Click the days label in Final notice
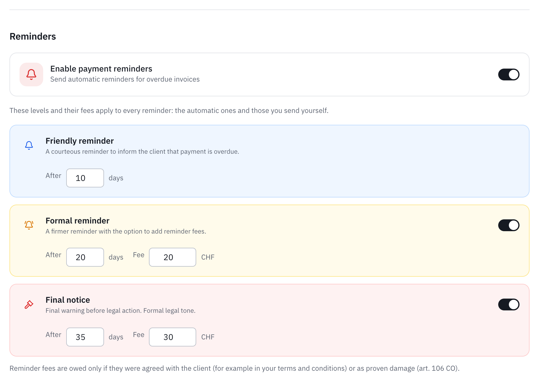This screenshot has height=392, width=539. [116, 337]
